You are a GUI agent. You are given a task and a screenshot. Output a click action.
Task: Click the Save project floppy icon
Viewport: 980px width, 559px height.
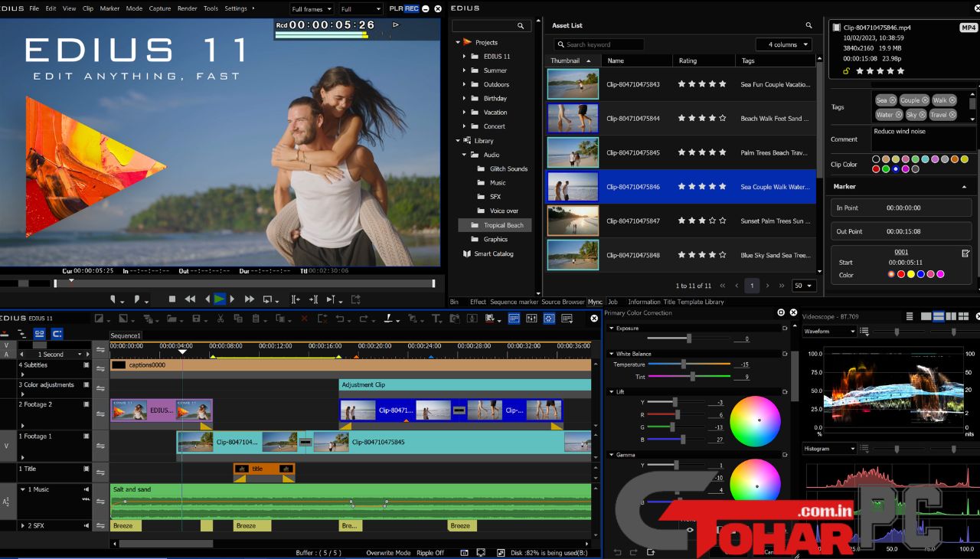pyautogui.click(x=197, y=319)
